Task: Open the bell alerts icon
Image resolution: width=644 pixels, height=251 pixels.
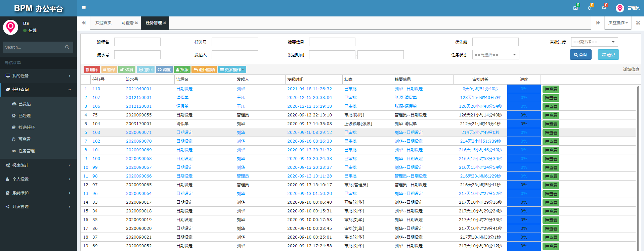Action: (x=590, y=8)
